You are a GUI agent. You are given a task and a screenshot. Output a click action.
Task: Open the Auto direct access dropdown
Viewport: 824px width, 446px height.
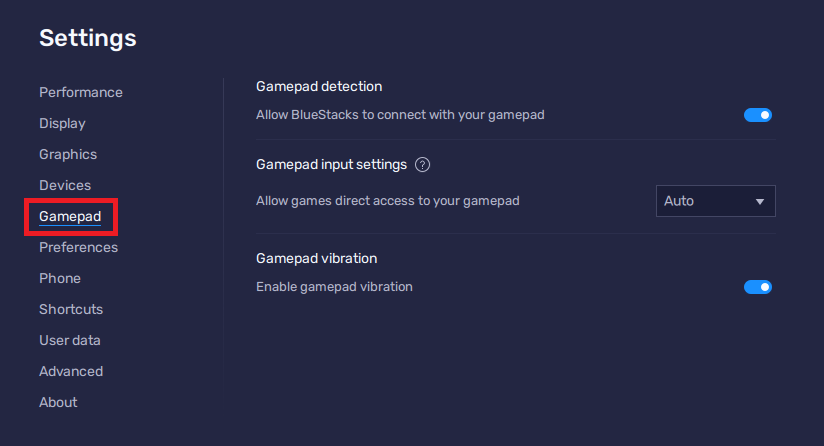[x=715, y=201]
